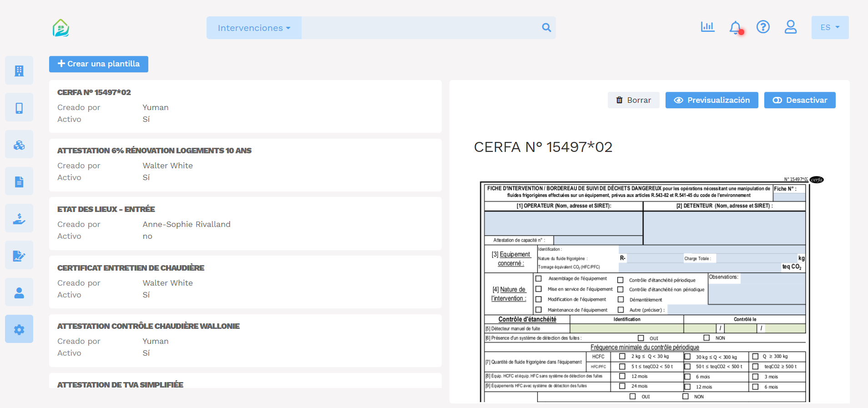
Task: Open the signed contract sidebar icon
Action: [19, 256]
